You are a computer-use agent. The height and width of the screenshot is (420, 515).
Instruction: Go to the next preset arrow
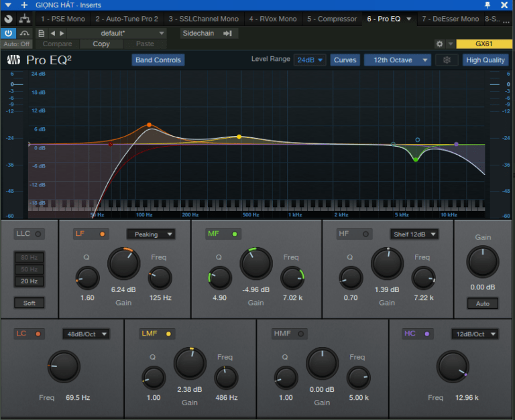62,33
